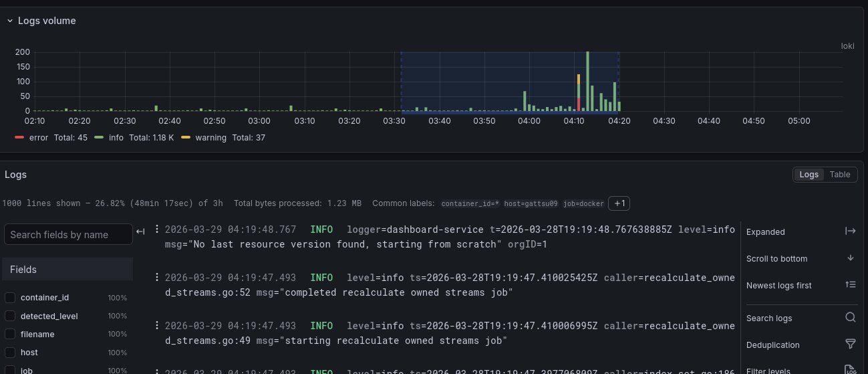Open the menu for the dashboard-service log line
The height and width of the screenshot is (374, 868).
pos(157,229)
